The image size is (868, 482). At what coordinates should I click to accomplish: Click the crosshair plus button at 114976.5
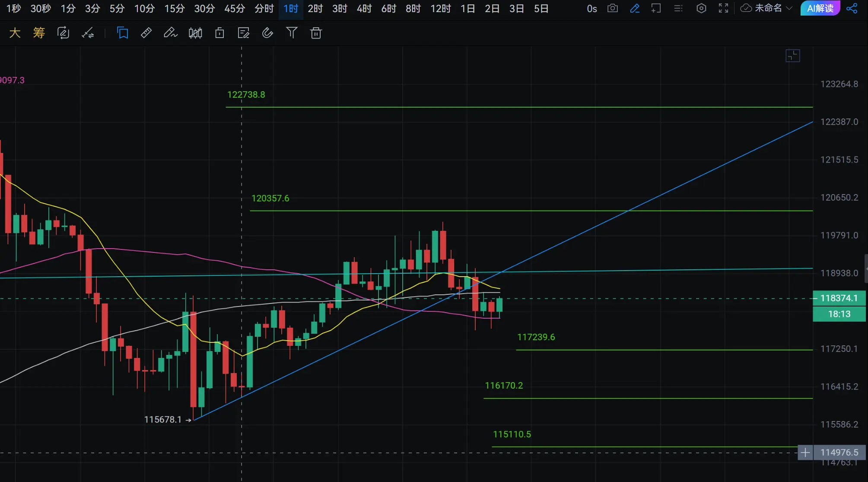805,453
